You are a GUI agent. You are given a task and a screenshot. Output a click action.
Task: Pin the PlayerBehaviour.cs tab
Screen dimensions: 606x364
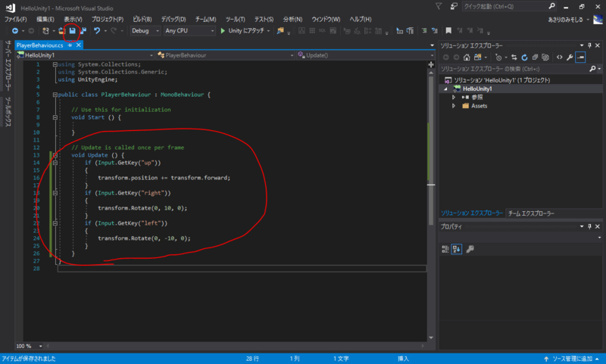pyautogui.click(x=70, y=45)
